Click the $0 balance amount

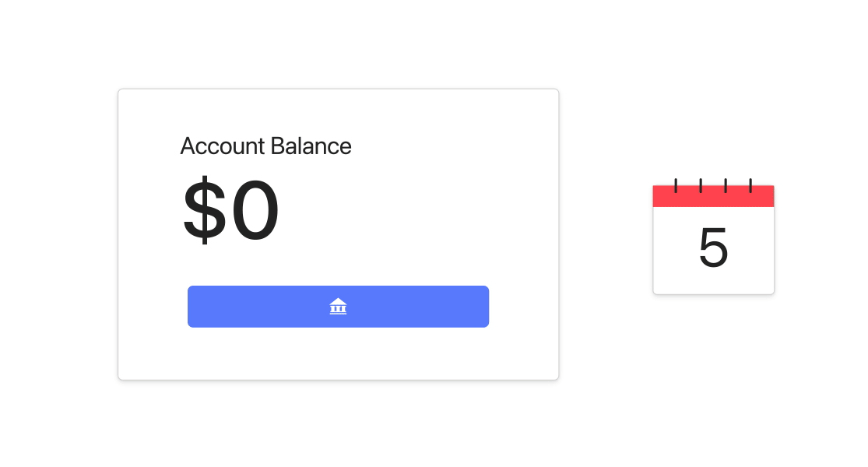(230, 212)
